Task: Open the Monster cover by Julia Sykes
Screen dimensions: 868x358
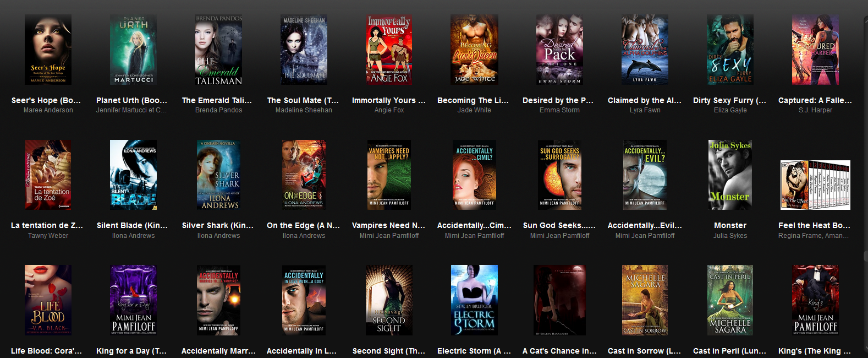Action: click(x=730, y=175)
